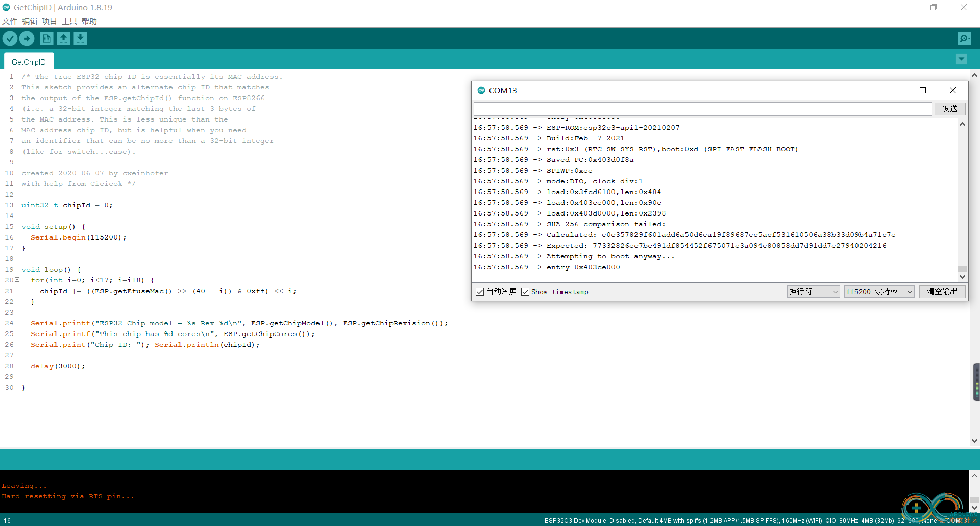Click the serial output scrollbar down arrow

coord(962,277)
